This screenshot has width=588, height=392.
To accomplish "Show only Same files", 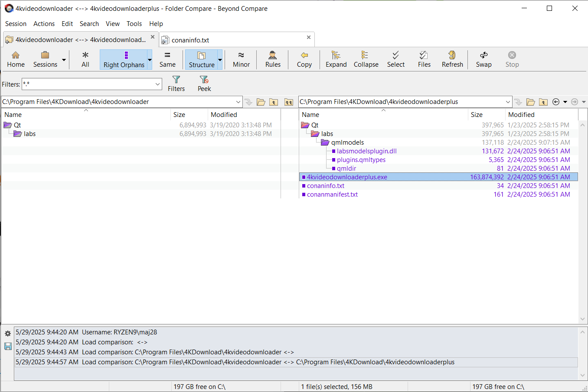I will click(x=167, y=59).
